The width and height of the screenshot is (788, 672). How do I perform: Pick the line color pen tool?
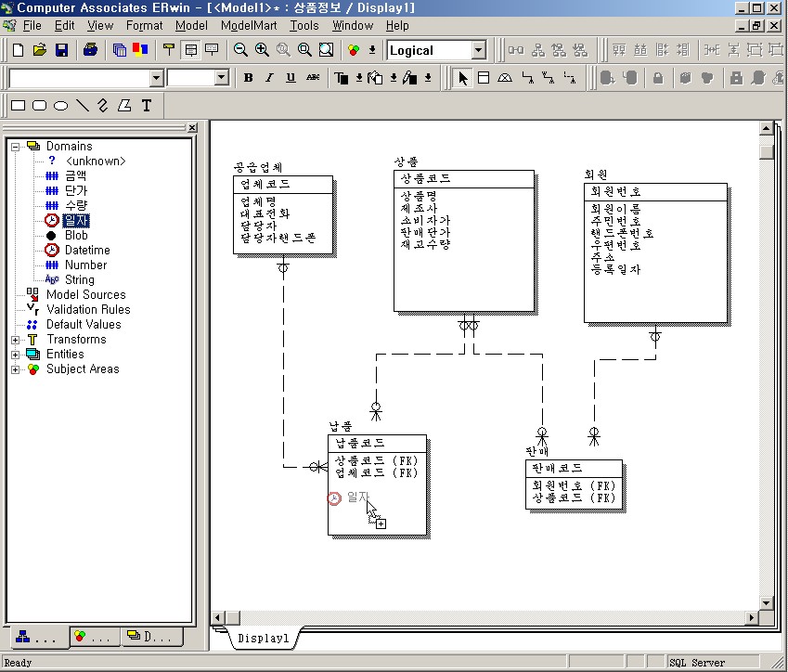tap(409, 78)
